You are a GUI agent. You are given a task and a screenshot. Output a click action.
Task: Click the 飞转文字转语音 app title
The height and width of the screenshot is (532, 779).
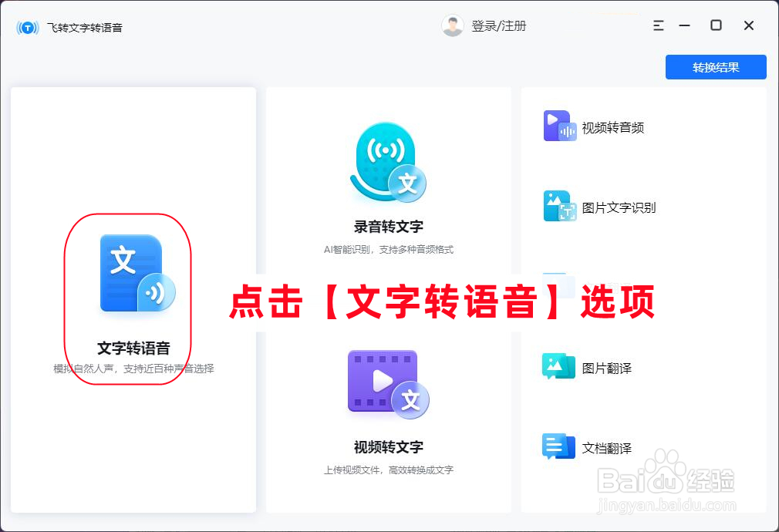click(x=85, y=28)
